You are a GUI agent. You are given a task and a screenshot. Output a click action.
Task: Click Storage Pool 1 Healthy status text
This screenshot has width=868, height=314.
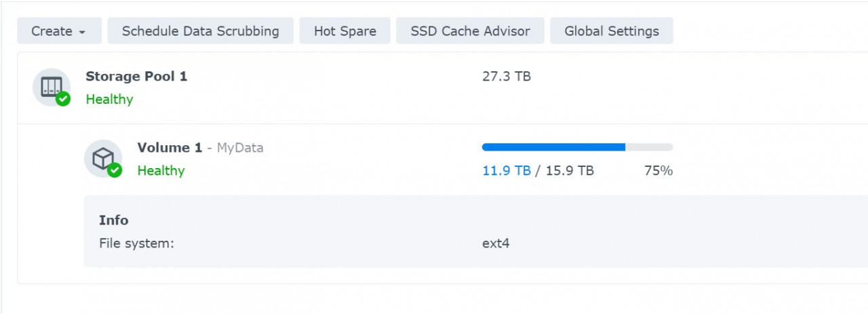point(109,100)
